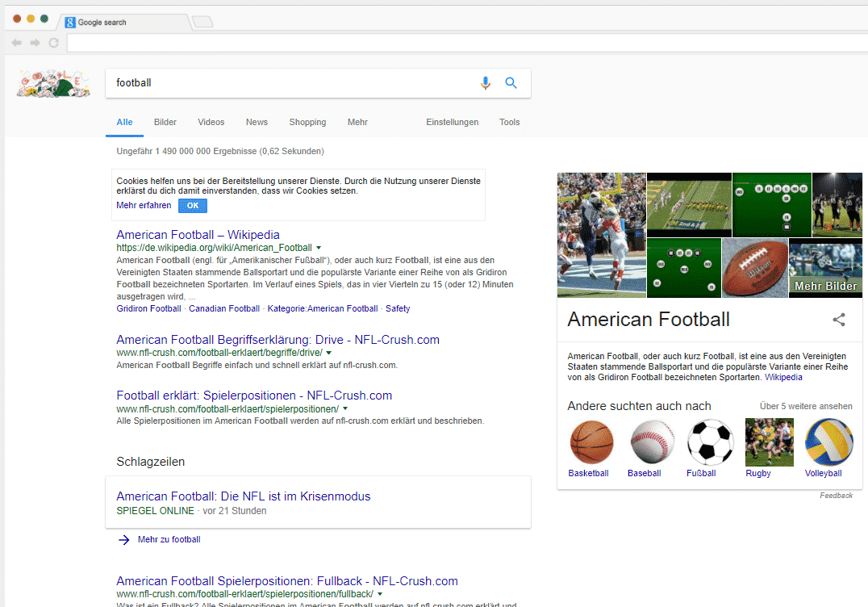Switch to the Alle results tab
Screen dimensions: 868x607
(x=124, y=122)
